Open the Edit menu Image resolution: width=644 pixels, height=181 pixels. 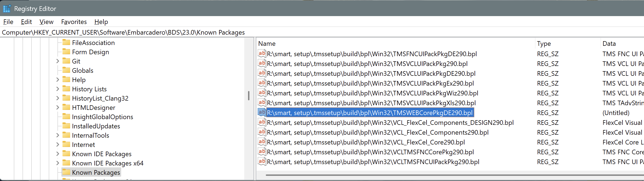pyautogui.click(x=26, y=22)
